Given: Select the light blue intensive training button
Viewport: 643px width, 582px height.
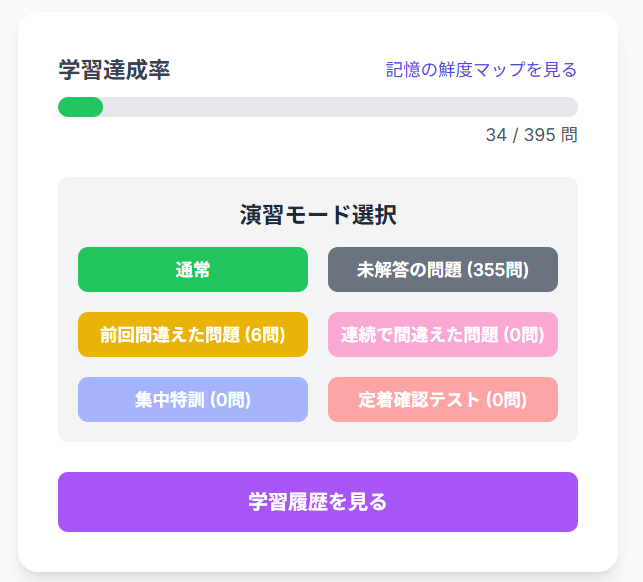Looking at the screenshot, I should point(193,400).
